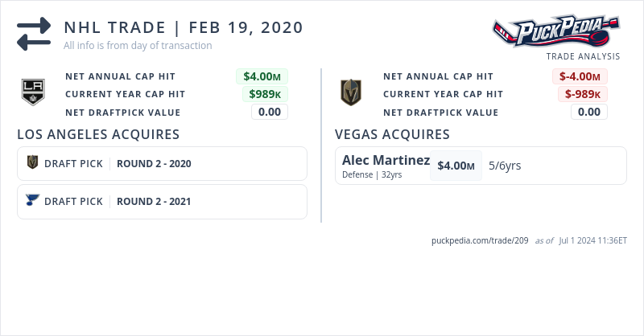
Task: Click the $4.00M contract cap hit box
Action: tap(456, 166)
